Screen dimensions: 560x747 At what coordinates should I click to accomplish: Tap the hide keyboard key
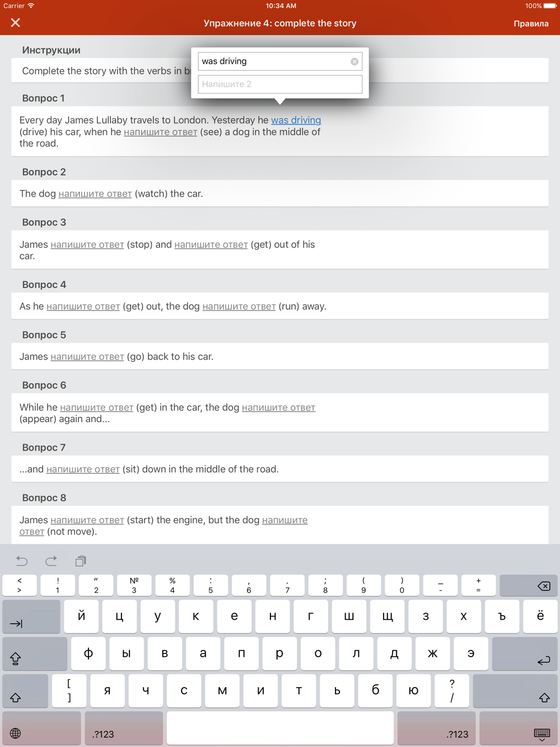519,729
